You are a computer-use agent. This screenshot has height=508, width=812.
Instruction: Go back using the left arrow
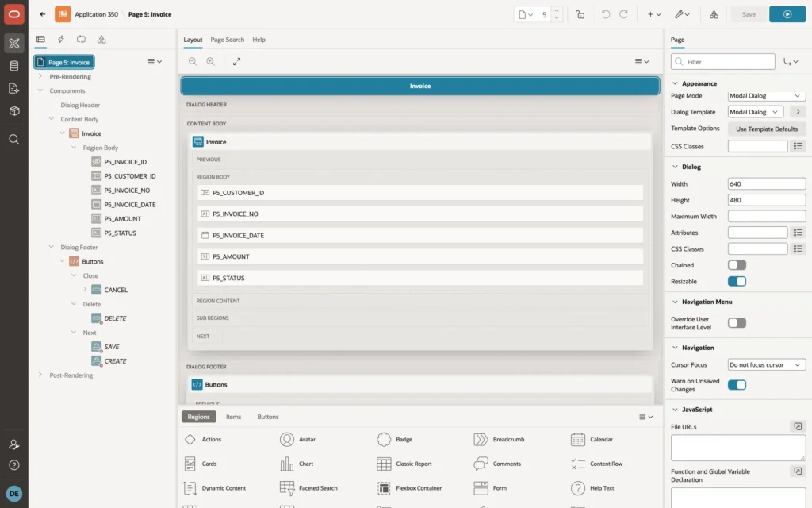click(x=43, y=14)
